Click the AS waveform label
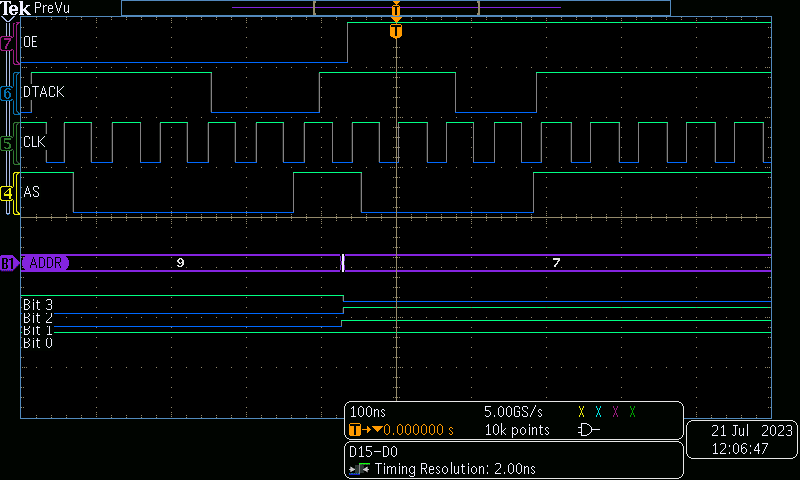The height and width of the screenshot is (480, 800). click(31, 192)
